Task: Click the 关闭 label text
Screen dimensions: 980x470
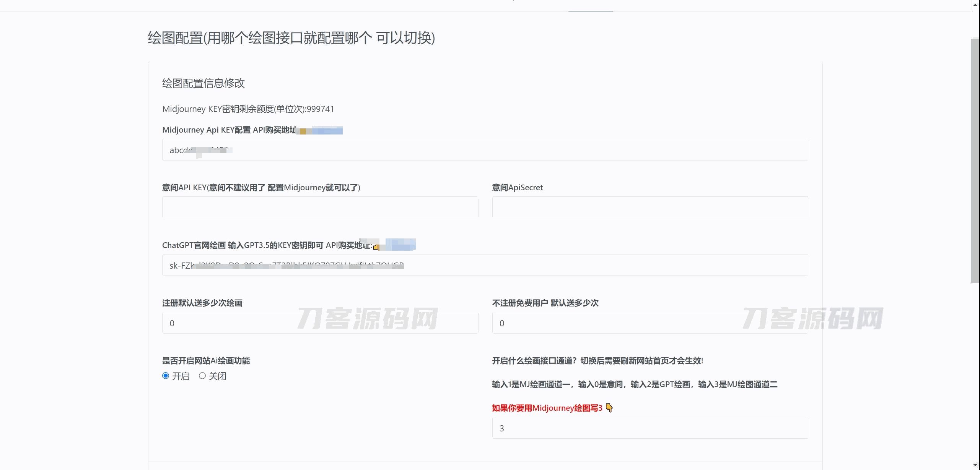Action: click(218, 376)
